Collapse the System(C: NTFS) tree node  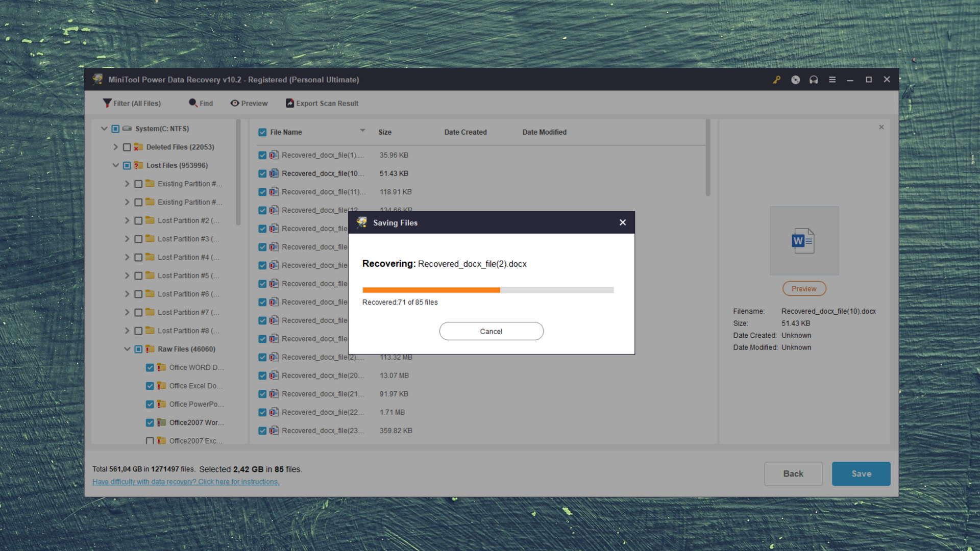tap(104, 129)
